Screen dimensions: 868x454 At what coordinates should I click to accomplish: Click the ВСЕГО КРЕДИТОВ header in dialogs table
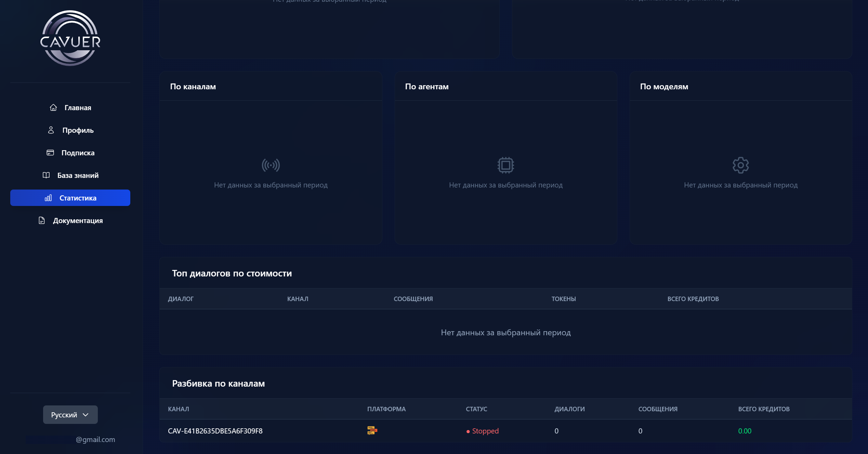tap(693, 299)
